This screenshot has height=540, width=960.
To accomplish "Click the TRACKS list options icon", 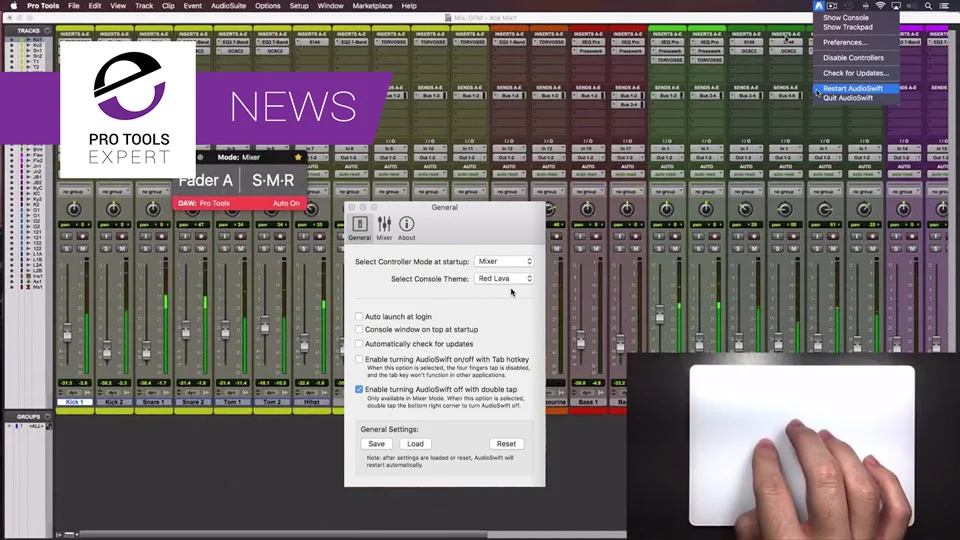I will point(48,31).
